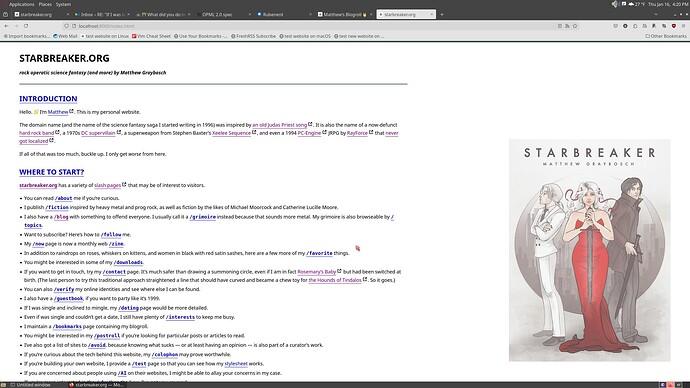Click the date and time clock in top panel

click(x=668, y=4)
